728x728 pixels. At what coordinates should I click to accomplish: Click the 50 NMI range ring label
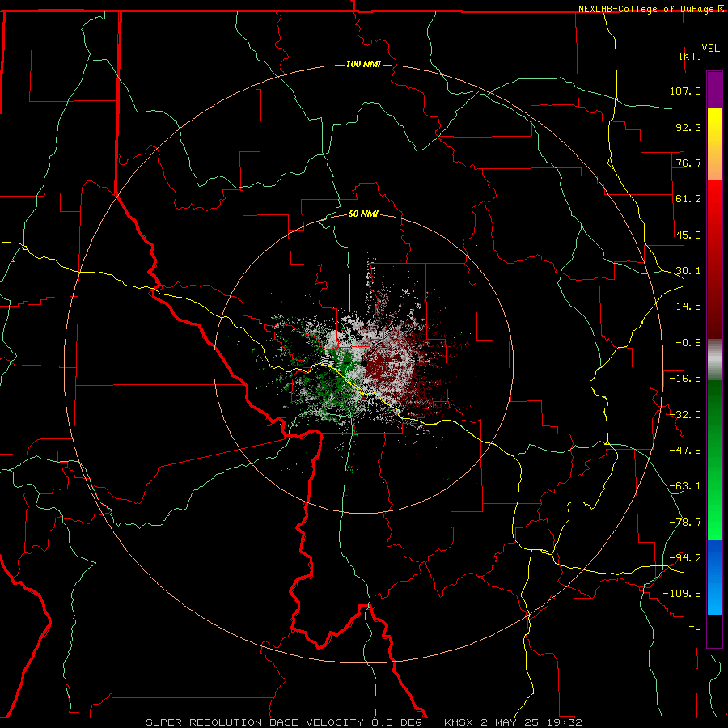tap(363, 214)
